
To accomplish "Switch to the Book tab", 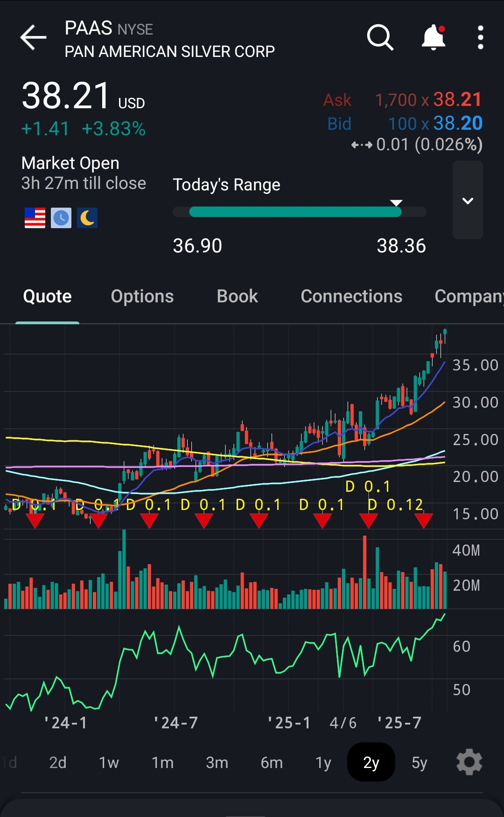I will [x=237, y=296].
